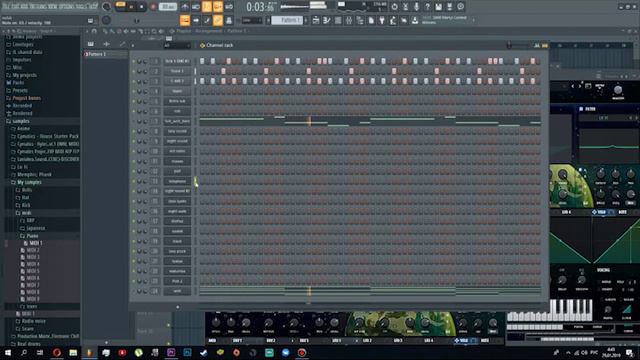Switch to ENV 2 tab in Serum
The image size is (640, 360).
pos(270,340)
